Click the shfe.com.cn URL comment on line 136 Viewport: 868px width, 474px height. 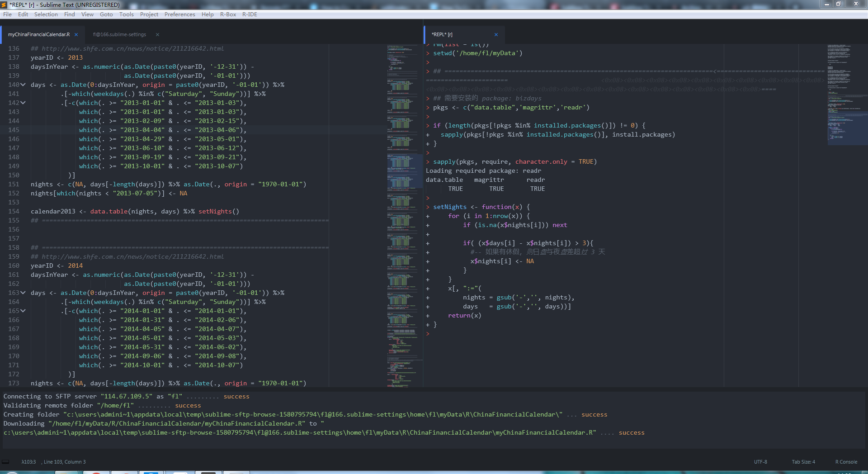(127, 48)
